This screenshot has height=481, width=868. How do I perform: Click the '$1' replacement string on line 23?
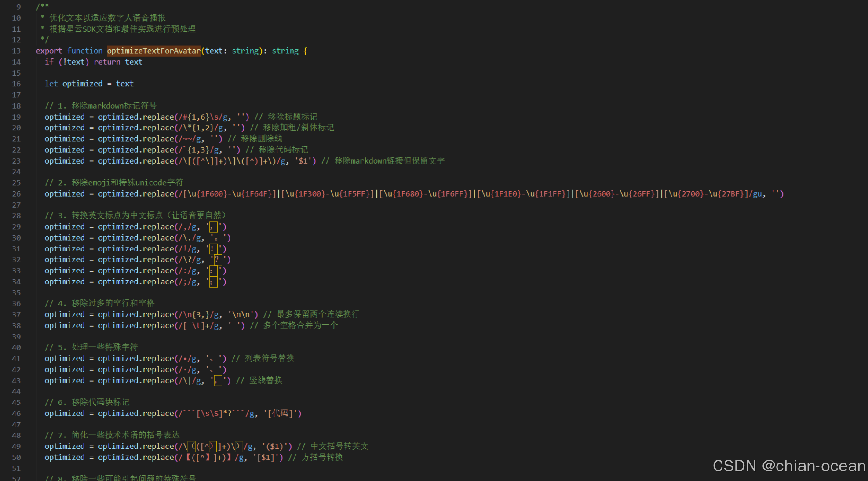pos(303,160)
